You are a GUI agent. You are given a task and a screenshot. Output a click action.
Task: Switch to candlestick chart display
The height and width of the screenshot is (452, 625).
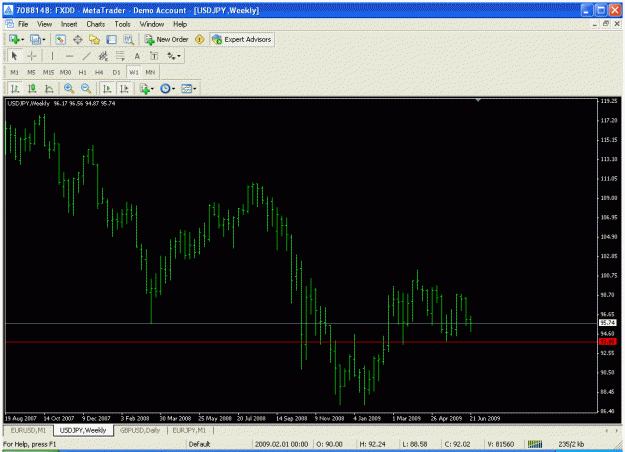32,88
